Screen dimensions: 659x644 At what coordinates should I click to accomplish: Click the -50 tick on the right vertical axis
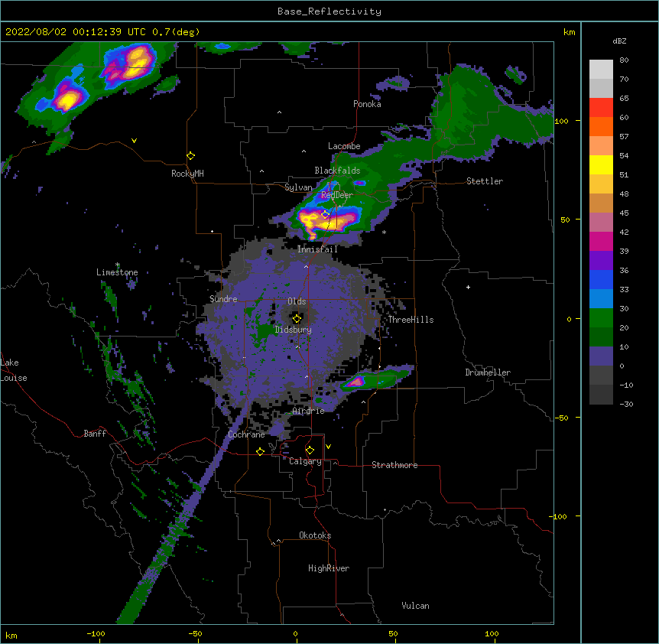pyautogui.click(x=561, y=418)
